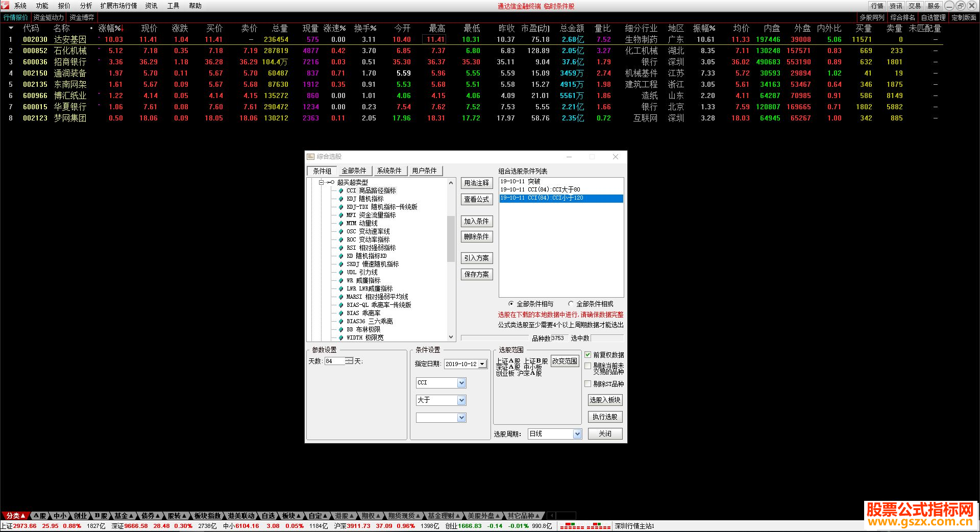Select the 全部条件相与 radio button
The image size is (980, 532).
coord(511,304)
